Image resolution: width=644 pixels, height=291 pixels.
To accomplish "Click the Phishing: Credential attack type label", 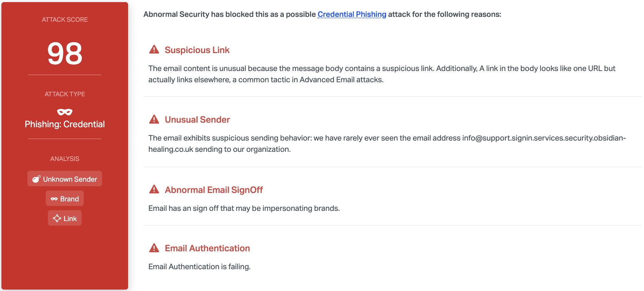I will [65, 124].
